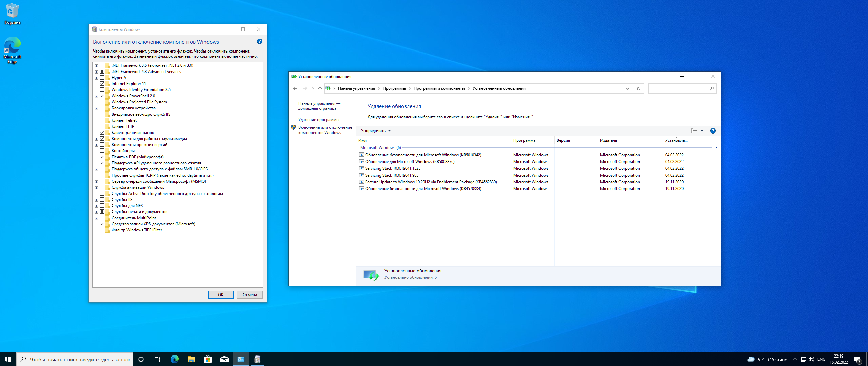The height and width of the screenshot is (366, 868).
Task: Uncheck Internet Explorer 11
Action: coord(102,84)
